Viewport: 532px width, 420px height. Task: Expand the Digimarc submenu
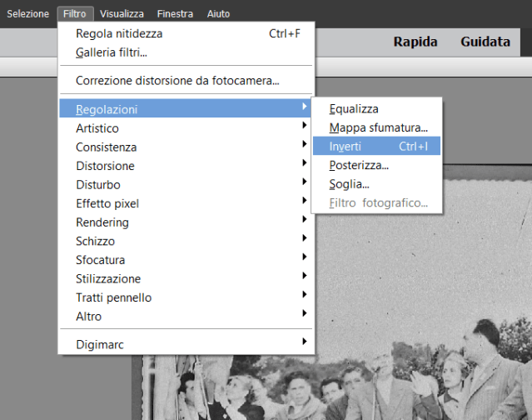[x=100, y=344]
